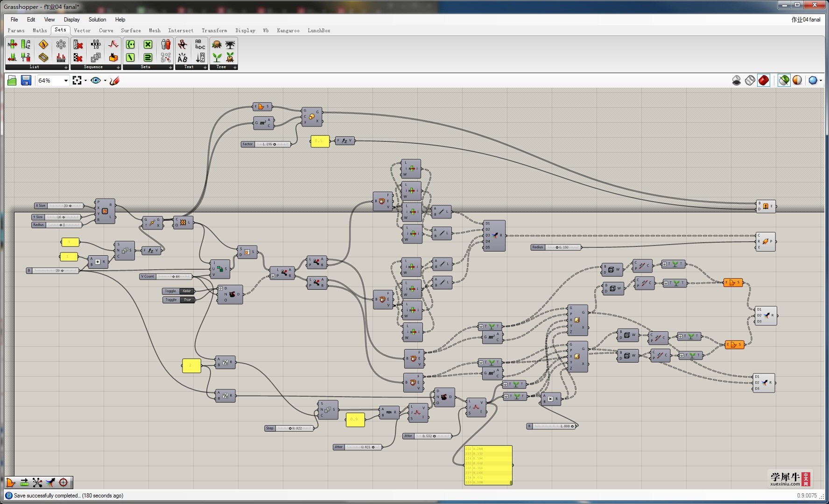Select the cat-in-box Random component icon
This screenshot has width=829, height=504.
coord(113,57)
